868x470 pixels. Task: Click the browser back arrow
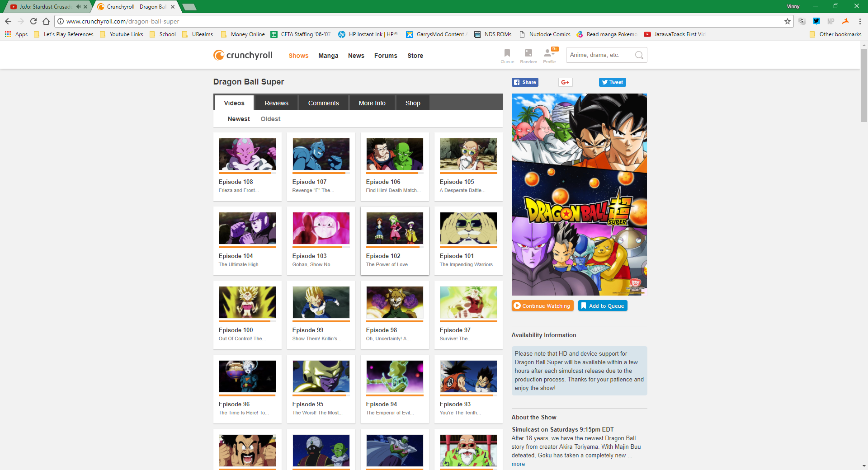[x=8, y=21]
